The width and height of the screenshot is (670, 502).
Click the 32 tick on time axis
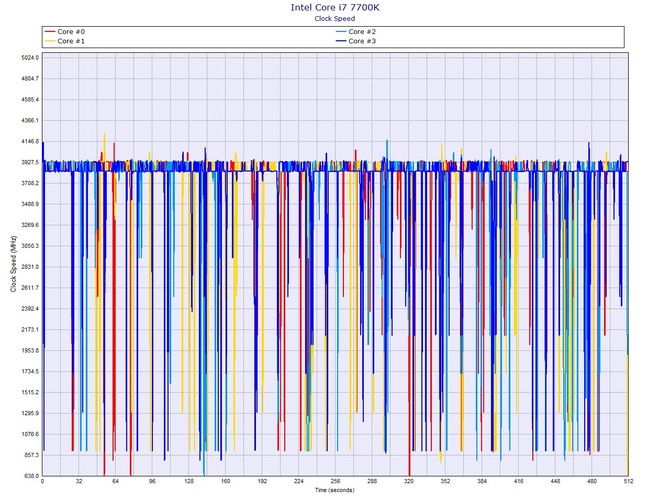[79, 481]
